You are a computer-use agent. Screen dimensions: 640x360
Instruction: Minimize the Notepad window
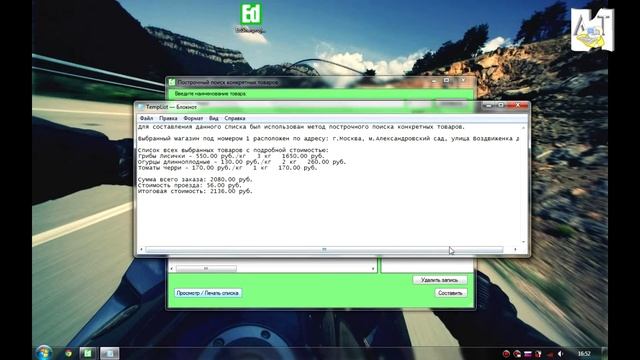coord(488,106)
